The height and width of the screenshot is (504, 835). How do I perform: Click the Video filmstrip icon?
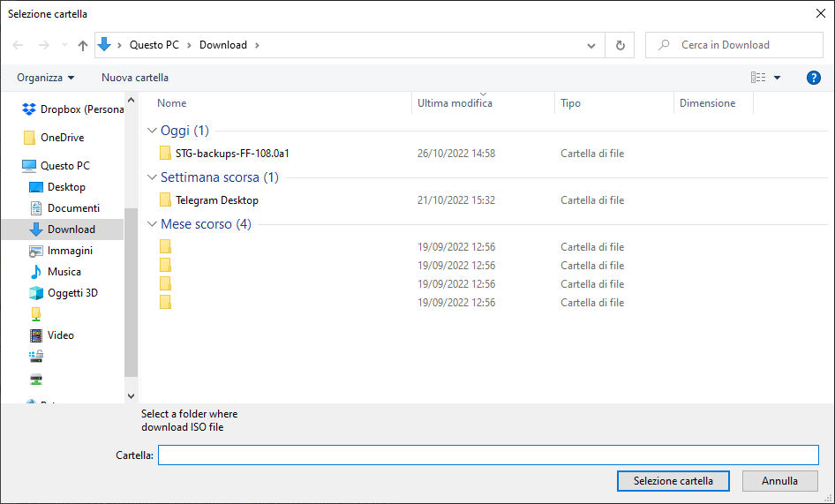[x=35, y=335]
